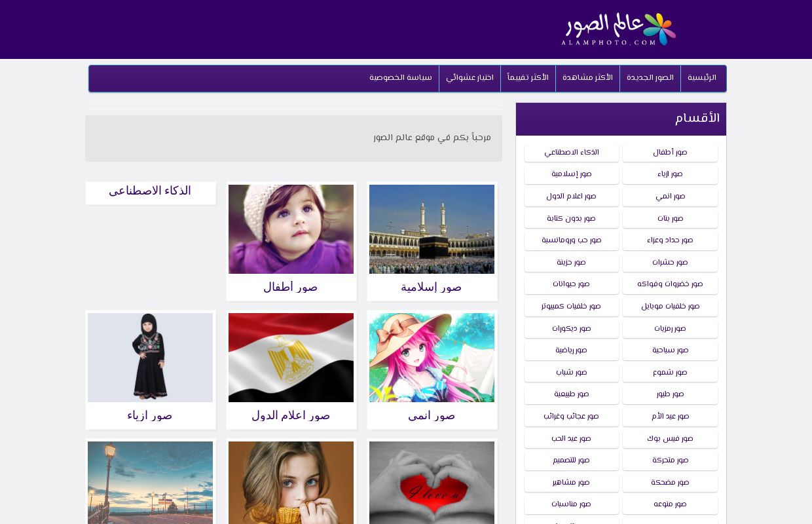This screenshot has width=812, height=524.
Task: Open the صور شباب category
Action: [572, 373]
